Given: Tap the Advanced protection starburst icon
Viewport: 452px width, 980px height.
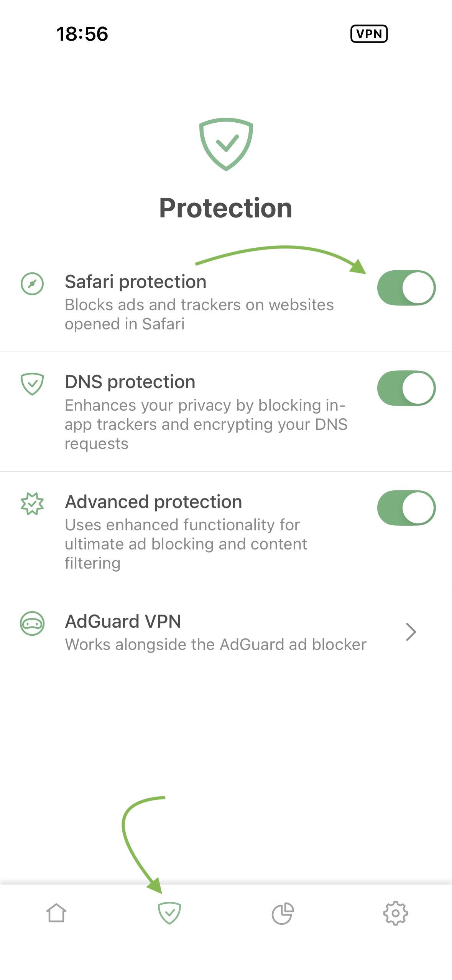Looking at the screenshot, I should click(32, 504).
